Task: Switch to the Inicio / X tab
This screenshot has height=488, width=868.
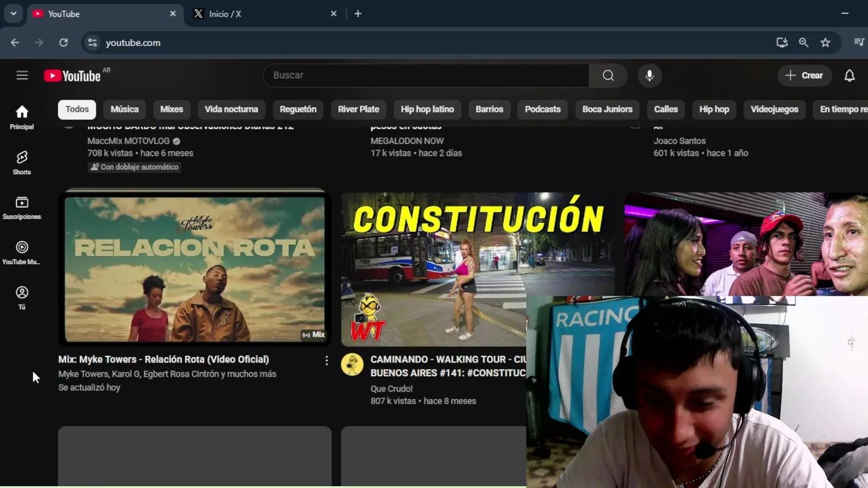Action: [264, 14]
